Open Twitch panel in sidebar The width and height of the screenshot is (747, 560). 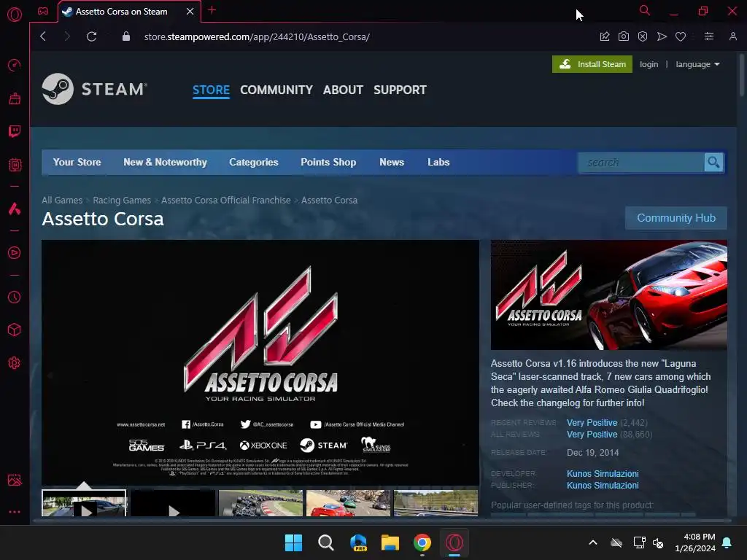(15, 131)
